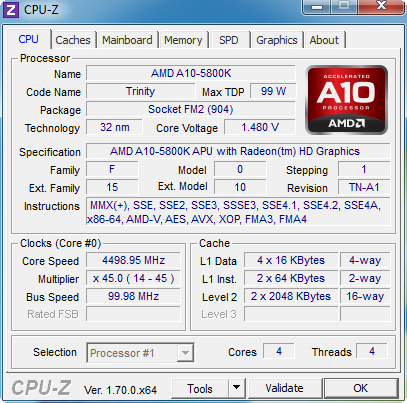Click the Code Name value Trinity
The image size is (407, 403).
point(140,91)
